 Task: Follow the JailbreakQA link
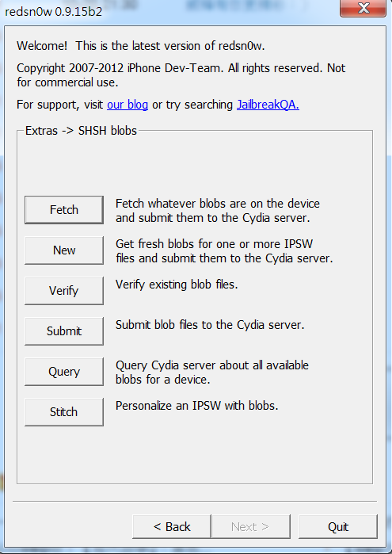pyautogui.click(x=268, y=105)
